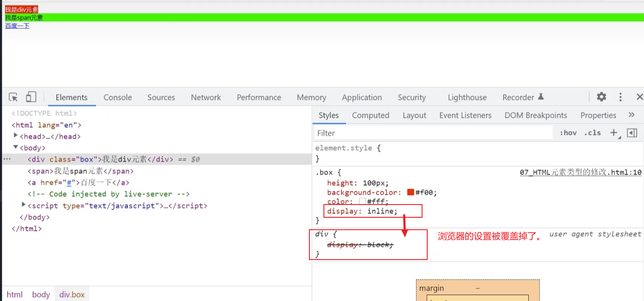Show more sidebar tabs chevron
Screen dimensions: 644x301
pyautogui.click(x=632, y=115)
